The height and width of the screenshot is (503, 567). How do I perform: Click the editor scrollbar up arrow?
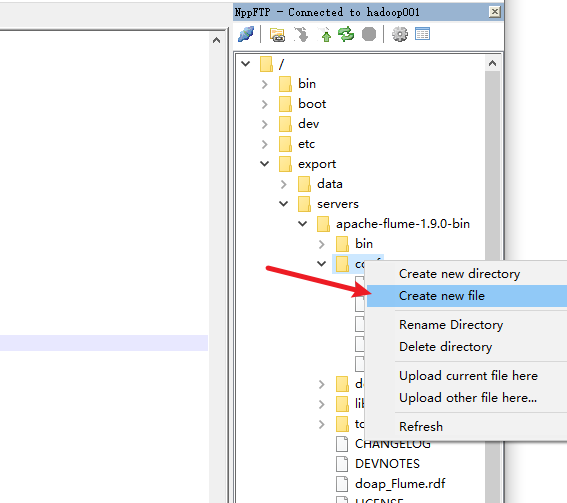(x=216, y=40)
